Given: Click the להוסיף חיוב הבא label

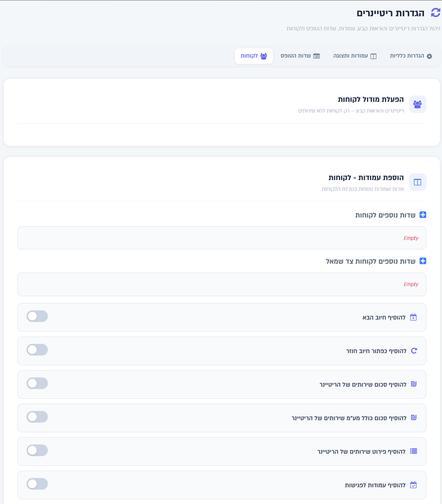Looking at the screenshot, I should tap(384, 317).
